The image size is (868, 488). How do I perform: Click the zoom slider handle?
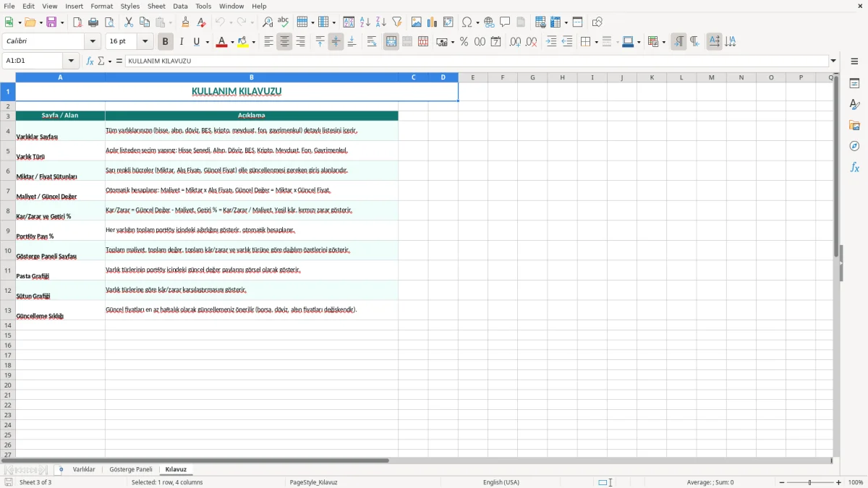pyautogui.click(x=810, y=482)
